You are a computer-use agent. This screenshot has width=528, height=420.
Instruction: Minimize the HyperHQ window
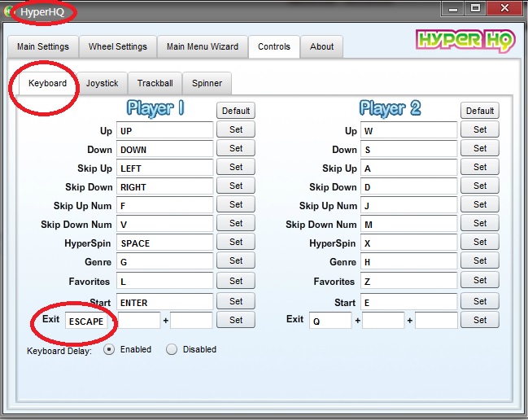click(452, 8)
